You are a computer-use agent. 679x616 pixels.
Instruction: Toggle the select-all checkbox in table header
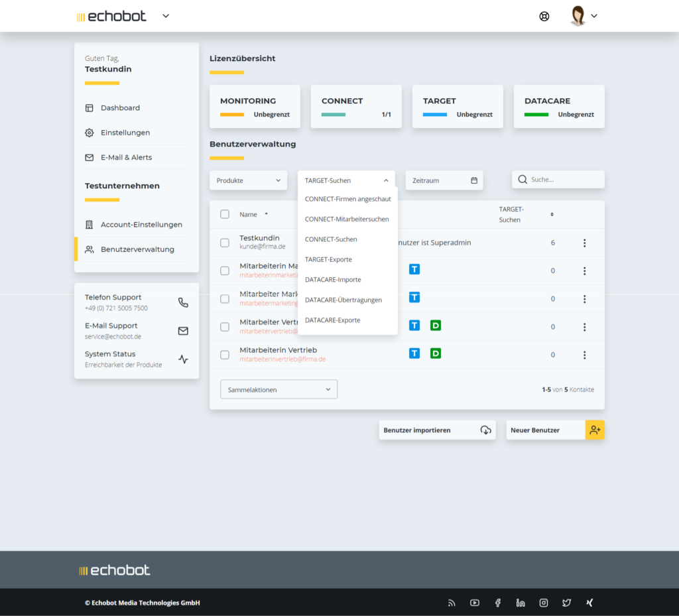click(225, 214)
